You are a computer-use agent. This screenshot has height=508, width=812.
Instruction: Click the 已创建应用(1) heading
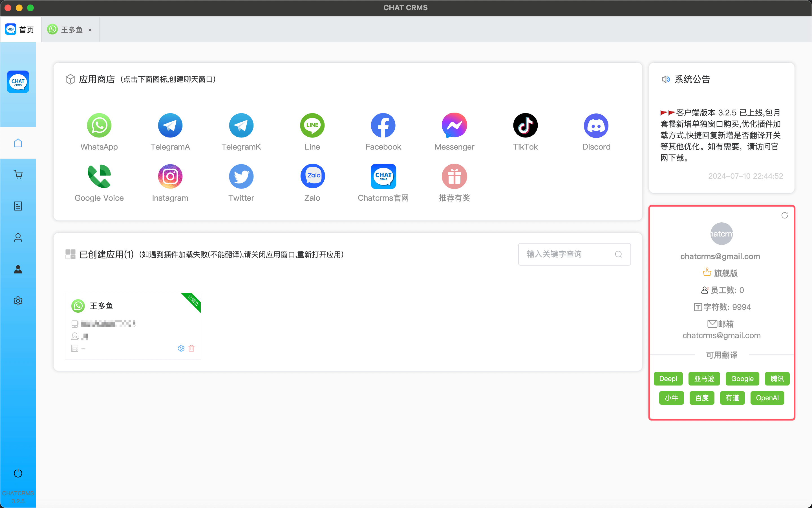pyautogui.click(x=106, y=254)
